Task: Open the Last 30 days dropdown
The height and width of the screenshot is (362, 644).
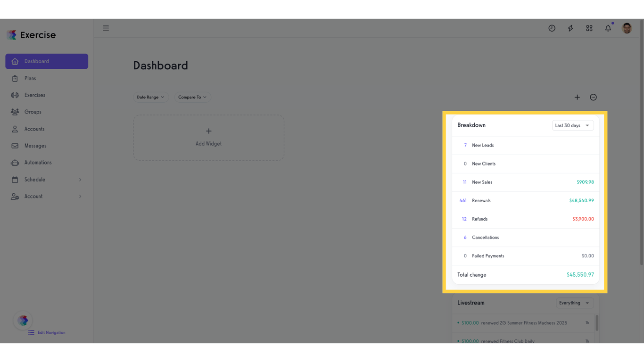Action: point(573,125)
